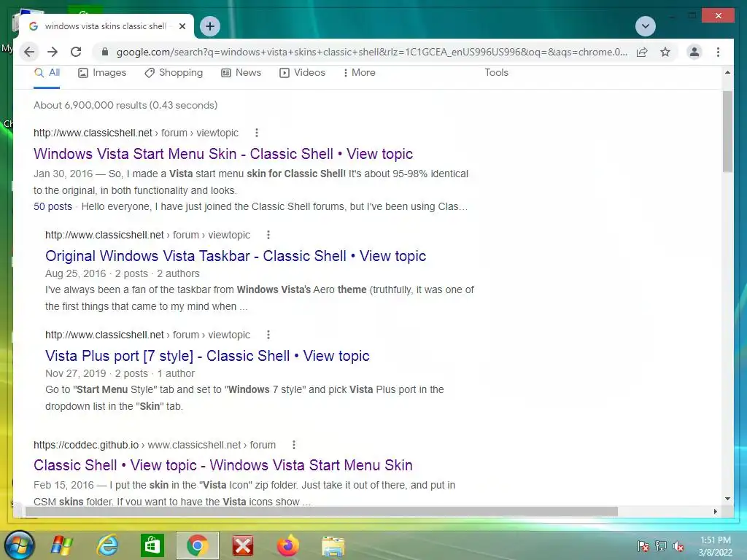Image resolution: width=747 pixels, height=560 pixels.
Task: Open the red X taskbar application
Action: [243, 545]
